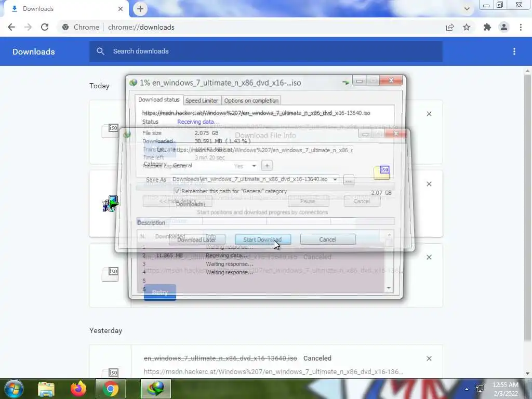Open the Windows Start menu

click(14, 389)
